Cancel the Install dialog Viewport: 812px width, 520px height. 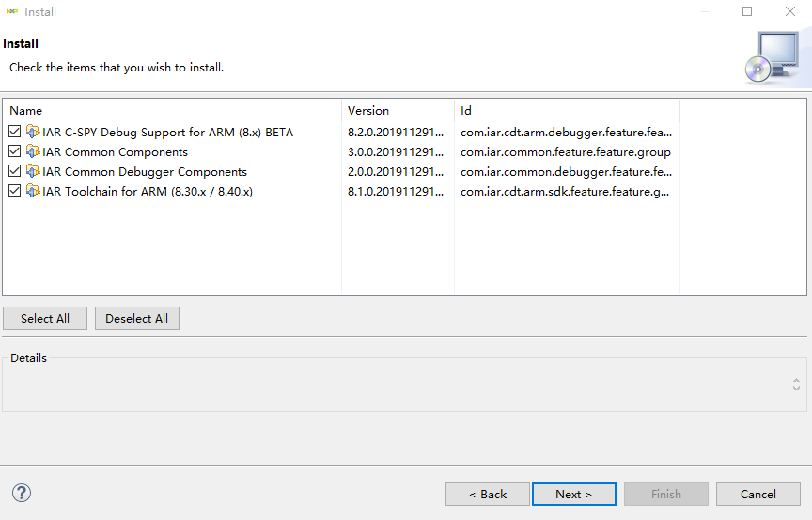click(758, 494)
